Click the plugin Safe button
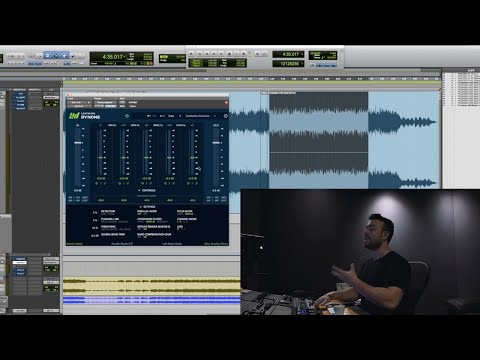 click(122, 106)
